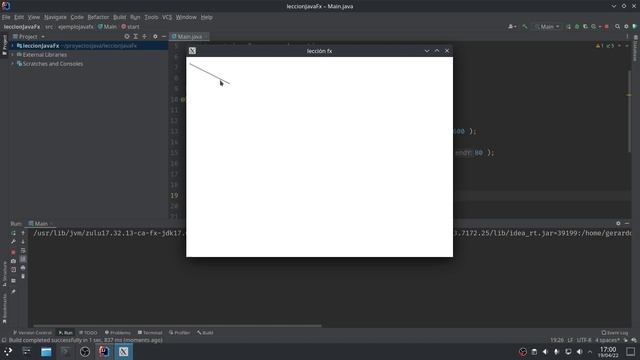
Task: Open Run panel settings gear
Action: [618, 223]
